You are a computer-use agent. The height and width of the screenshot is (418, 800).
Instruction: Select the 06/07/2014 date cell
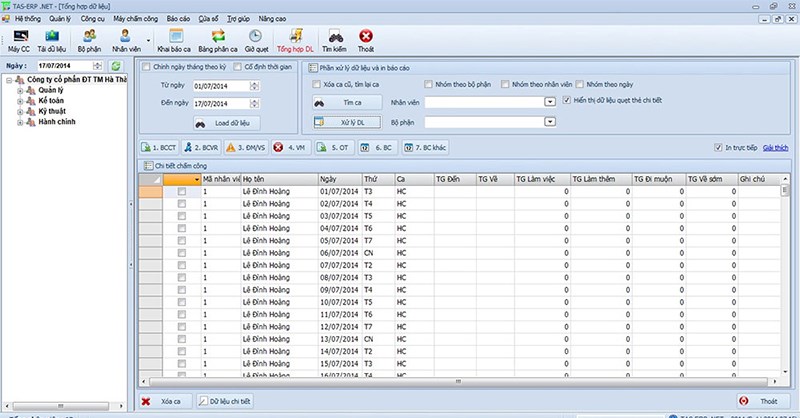point(339,253)
